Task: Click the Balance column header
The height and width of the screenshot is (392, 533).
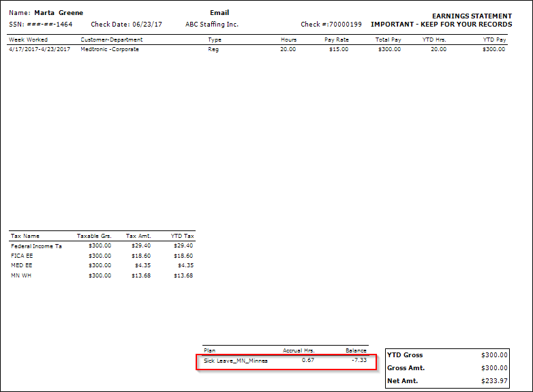Action: (356, 350)
